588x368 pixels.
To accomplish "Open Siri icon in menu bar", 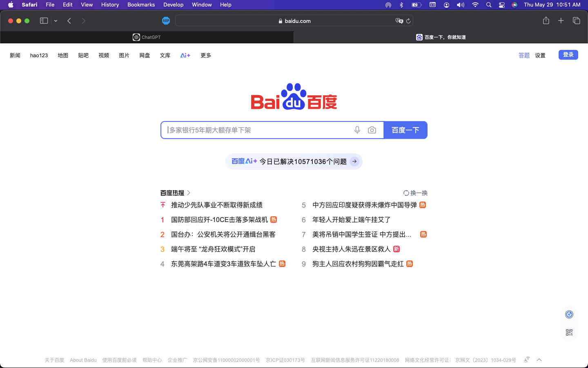I will 514,5.
